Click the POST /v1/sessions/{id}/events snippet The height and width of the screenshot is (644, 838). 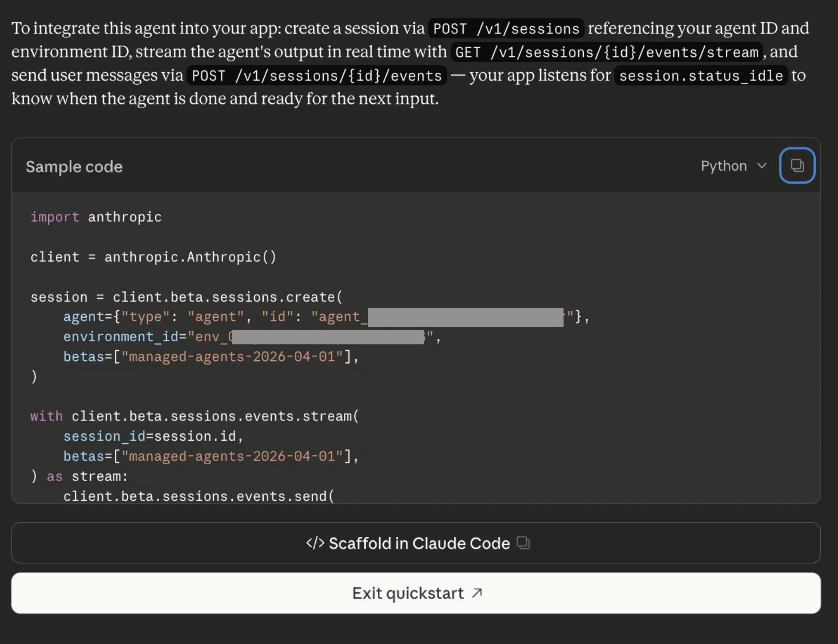click(x=317, y=76)
